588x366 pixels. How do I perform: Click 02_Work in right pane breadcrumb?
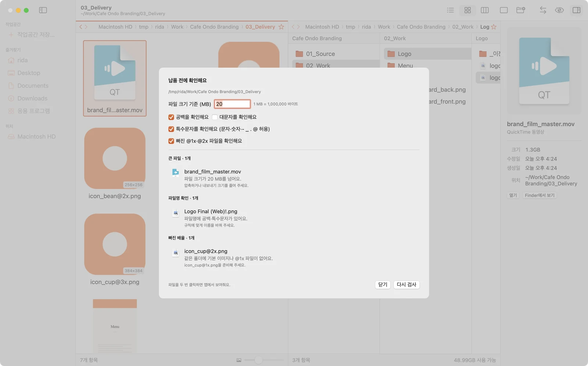(463, 27)
